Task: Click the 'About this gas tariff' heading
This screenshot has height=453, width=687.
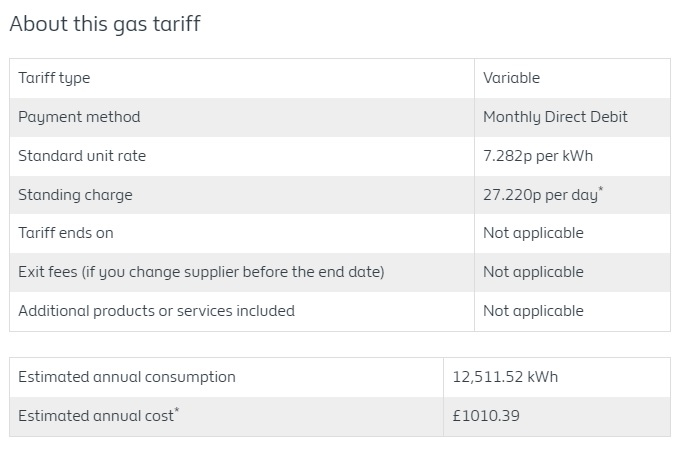Action: [105, 24]
